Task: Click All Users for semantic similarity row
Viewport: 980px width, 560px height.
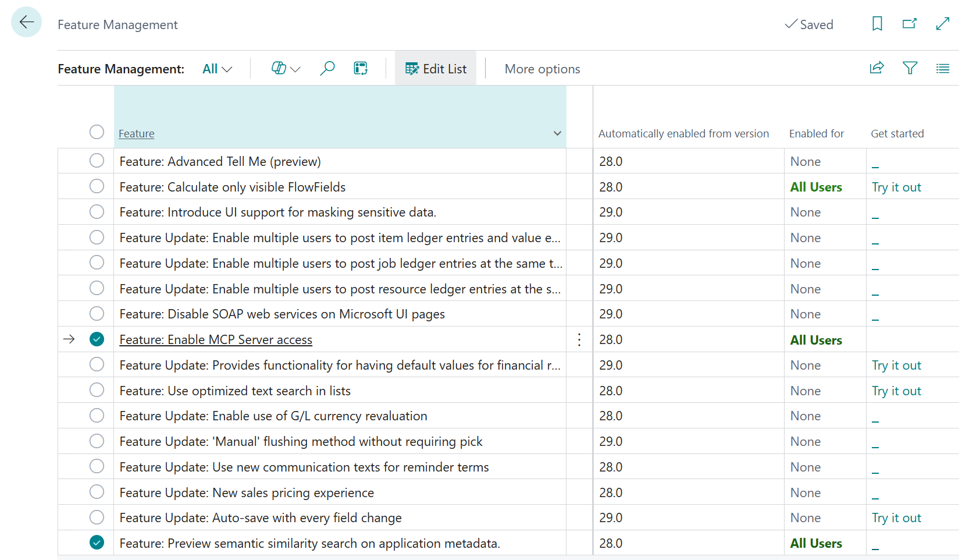Action: tap(816, 543)
